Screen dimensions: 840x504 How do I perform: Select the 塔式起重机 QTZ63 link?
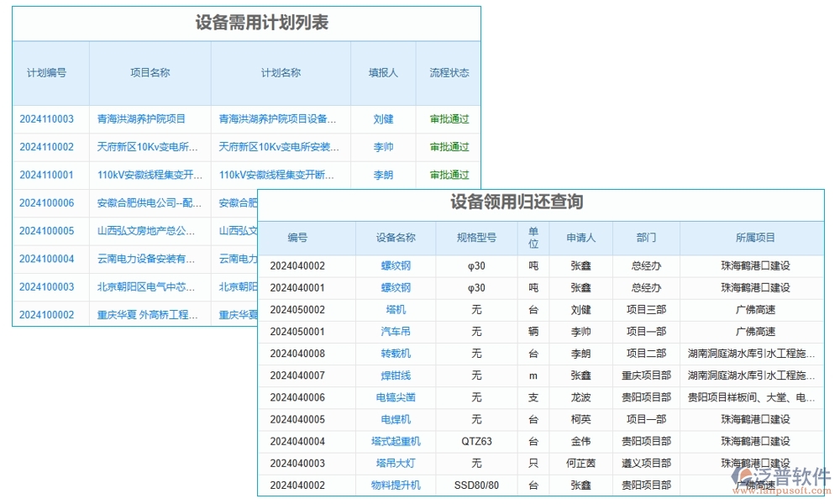tap(394, 441)
